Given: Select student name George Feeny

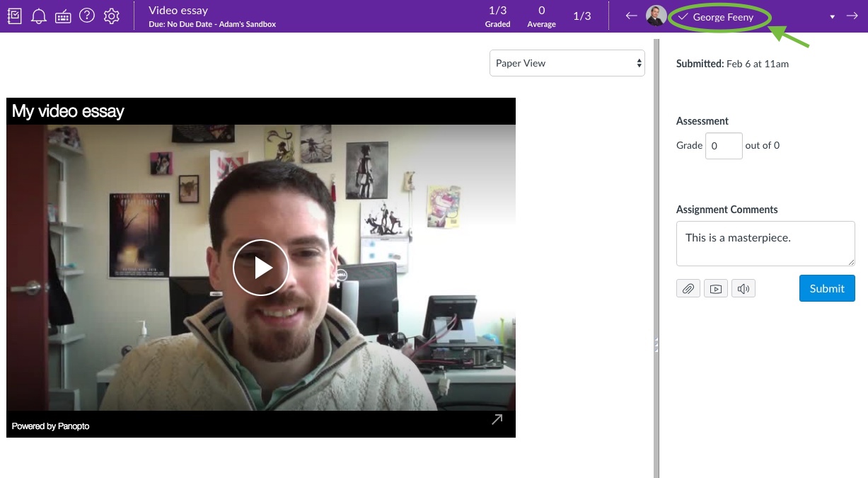Looking at the screenshot, I should [723, 17].
